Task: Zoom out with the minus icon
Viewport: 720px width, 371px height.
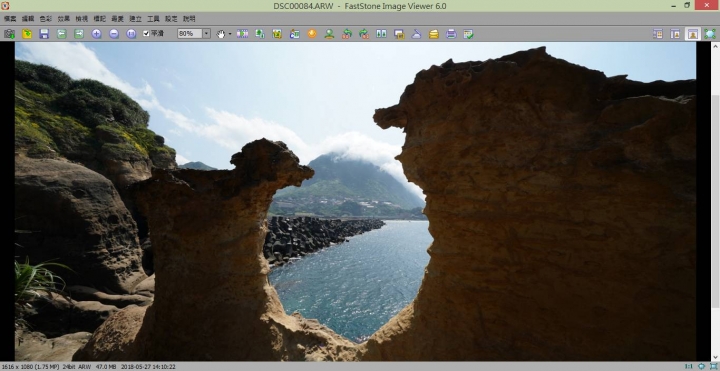Action: pyautogui.click(x=114, y=34)
